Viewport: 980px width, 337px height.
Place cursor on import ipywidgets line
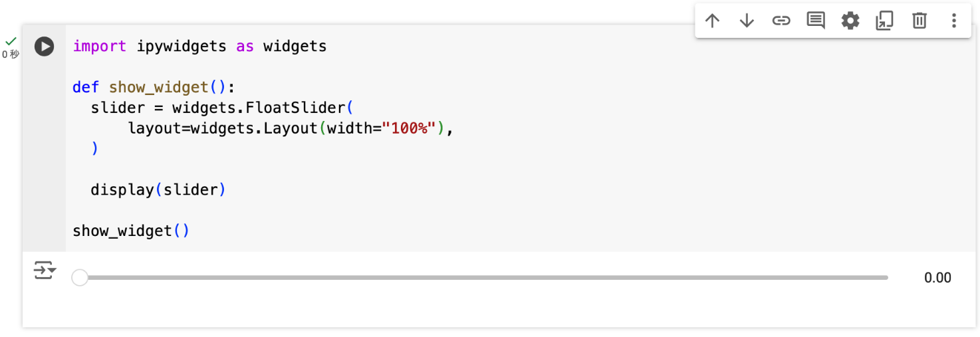(199, 47)
